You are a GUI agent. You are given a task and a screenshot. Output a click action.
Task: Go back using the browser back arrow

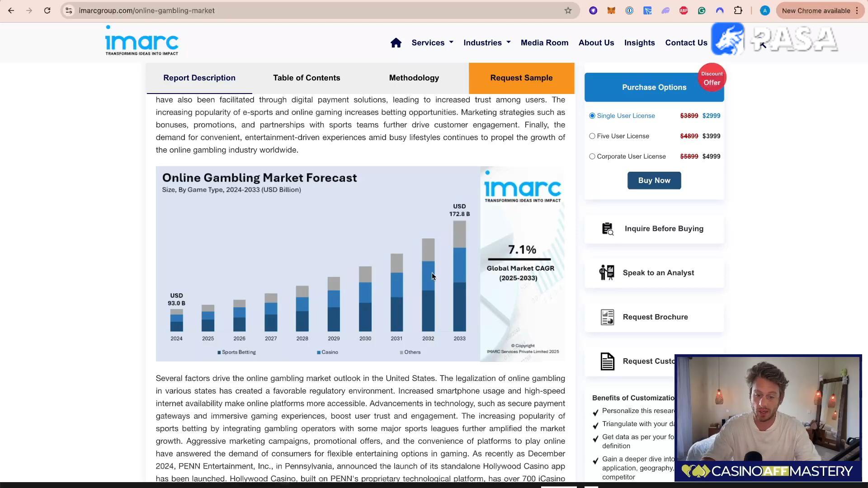tap(11, 10)
